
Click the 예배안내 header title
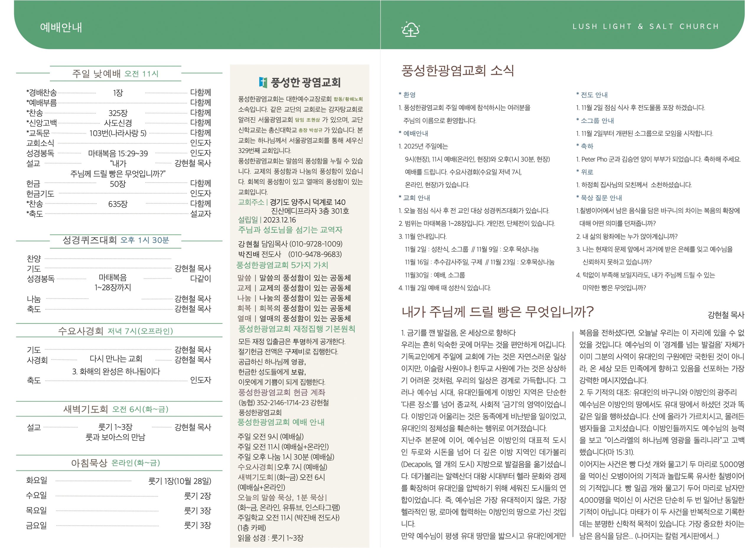coord(61,27)
